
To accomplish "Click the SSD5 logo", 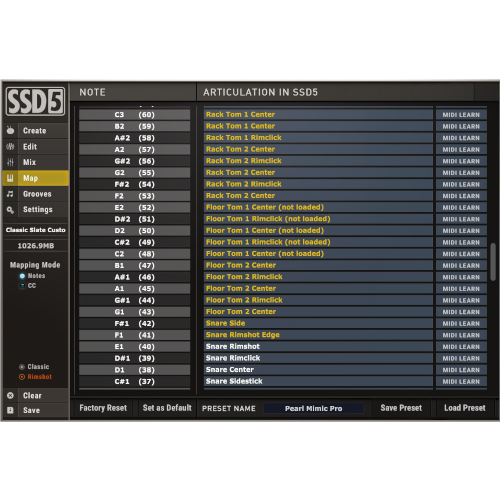I will click(x=35, y=102).
